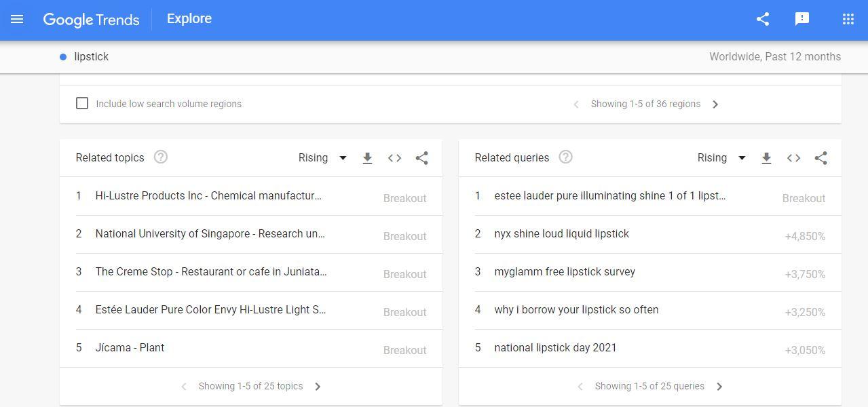Click the blue dot beside lipstick
Image resolution: width=868 pixels, height=407 pixels.
click(63, 57)
